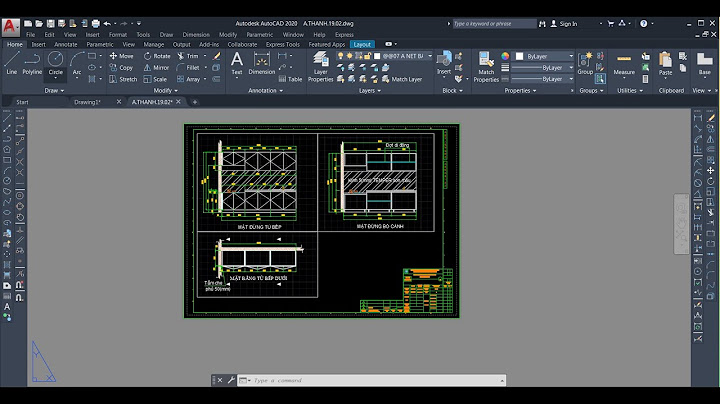Close the A.THANH.19.02* file tab

pos(178,101)
